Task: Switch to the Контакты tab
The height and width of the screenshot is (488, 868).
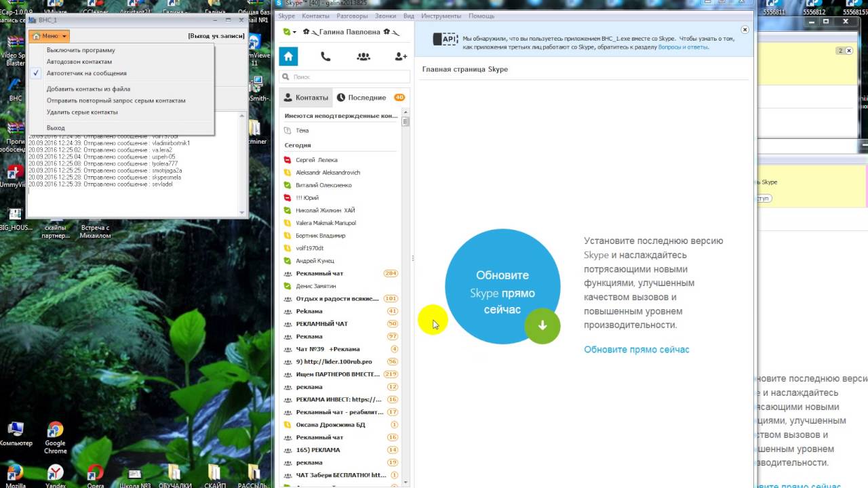Action: tap(306, 98)
